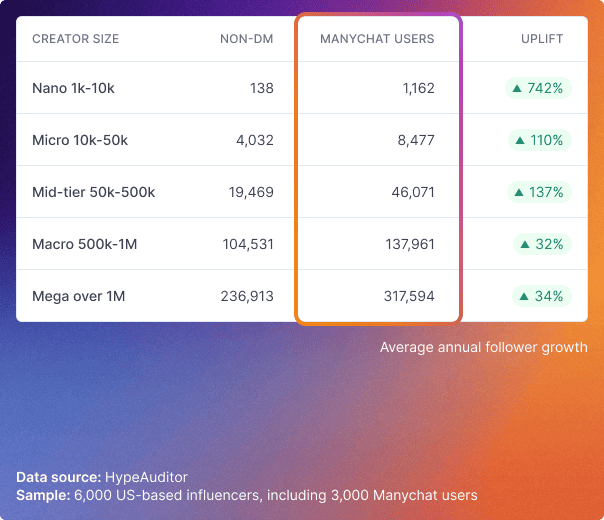Select the NON-DM column header
604x520 pixels.
pos(247,39)
